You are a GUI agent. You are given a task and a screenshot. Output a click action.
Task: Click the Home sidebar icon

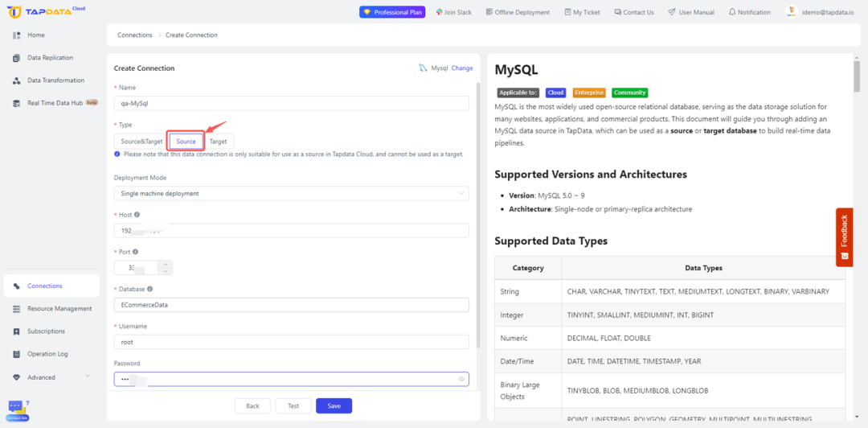[x=17, y=35]
